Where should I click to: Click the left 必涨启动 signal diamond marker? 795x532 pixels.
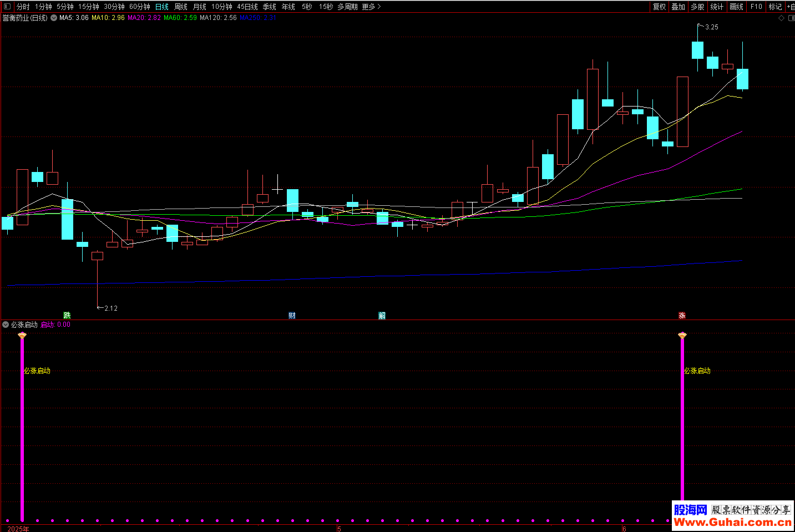coord(22,336)
